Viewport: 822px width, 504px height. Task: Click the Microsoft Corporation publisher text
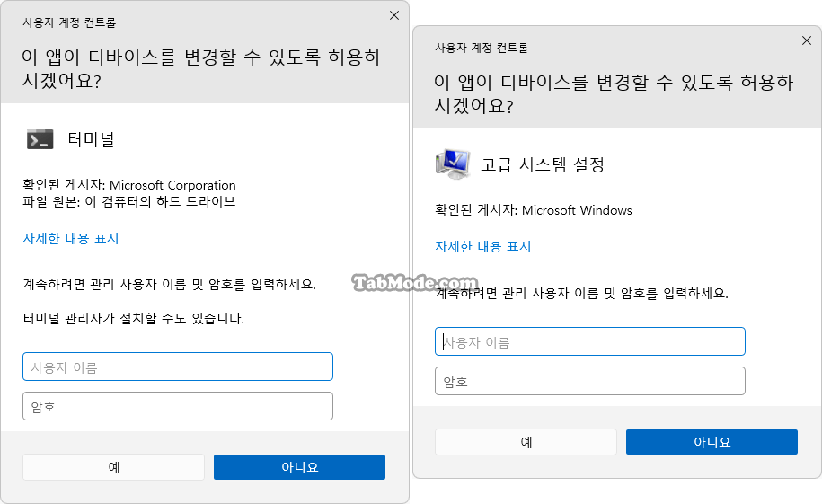[172, 185]
